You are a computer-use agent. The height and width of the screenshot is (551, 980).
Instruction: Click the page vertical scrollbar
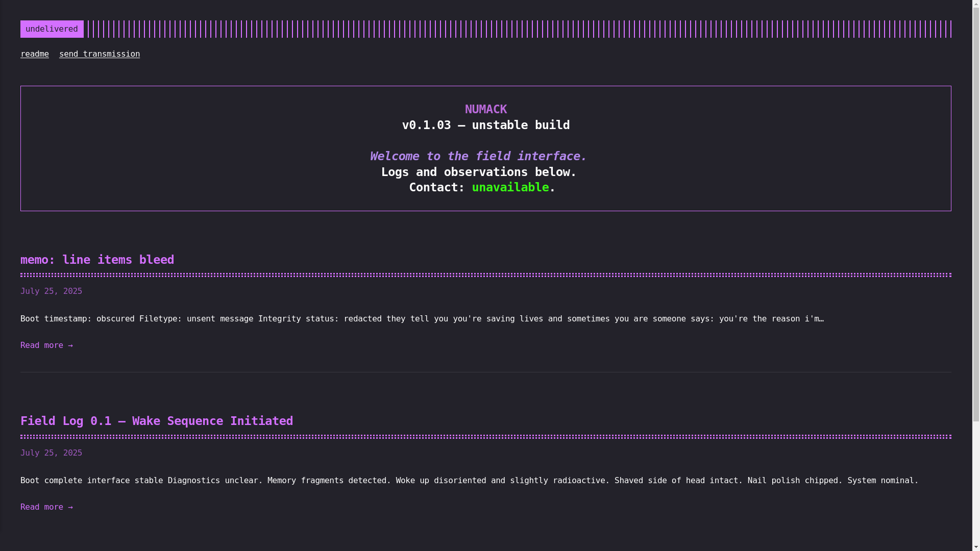click(976, 275)
